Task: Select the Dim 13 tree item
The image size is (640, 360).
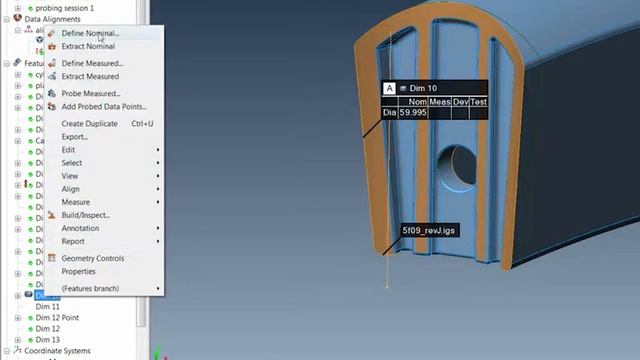Action: tap(47, 340)
